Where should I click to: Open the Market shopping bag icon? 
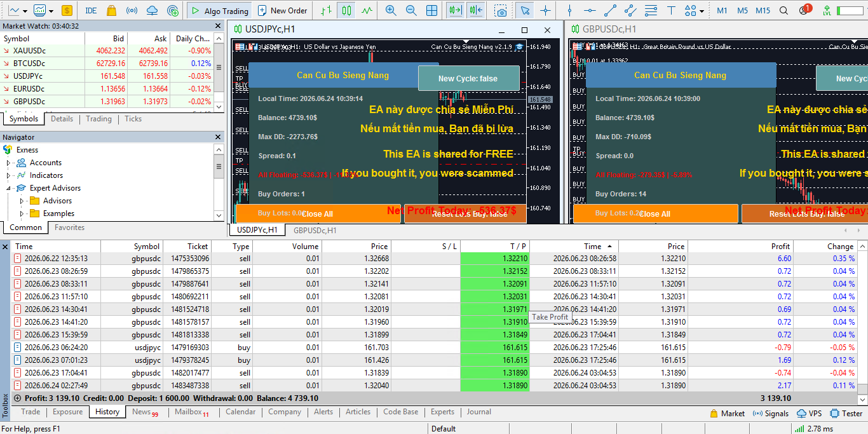point(111,10)
